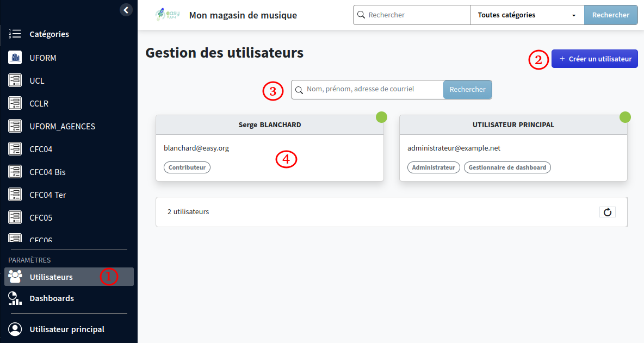
Task: Click the magnifier in the top search bar
Action: [361, 15]
